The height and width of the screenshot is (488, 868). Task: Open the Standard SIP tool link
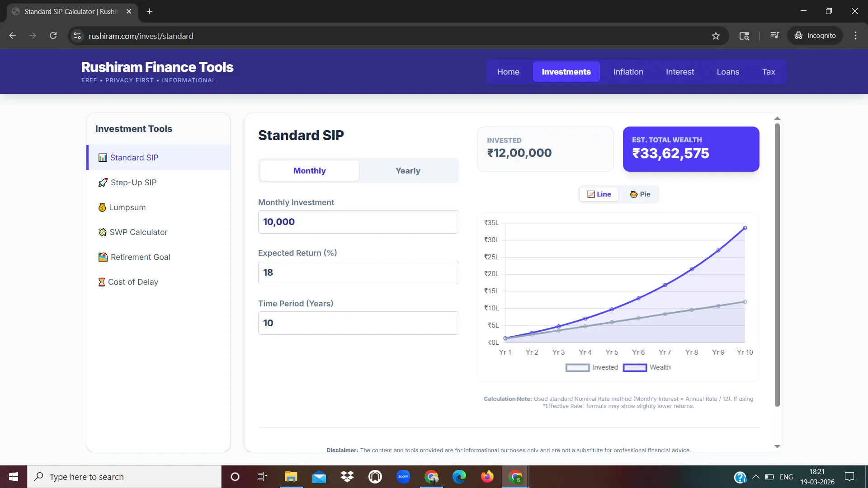point(159,158)
